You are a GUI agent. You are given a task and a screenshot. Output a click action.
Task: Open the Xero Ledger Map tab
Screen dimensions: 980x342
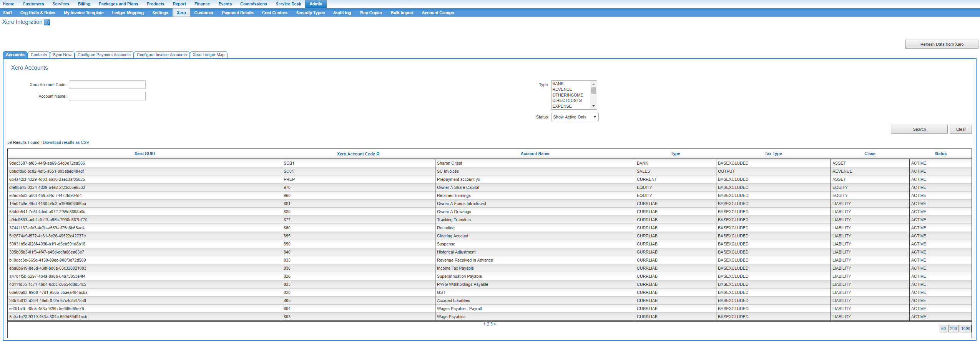pyautogui.click(x=208, y=55)
